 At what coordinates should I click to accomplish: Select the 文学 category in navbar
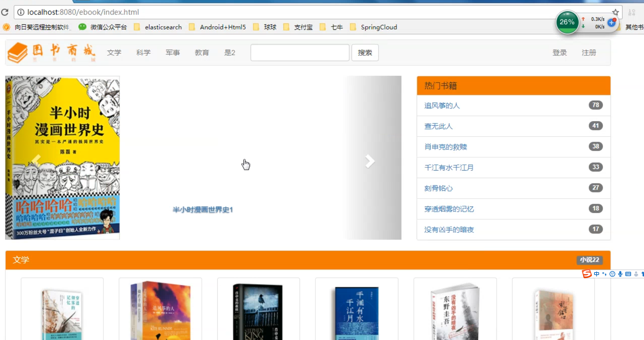coord(114,53)
